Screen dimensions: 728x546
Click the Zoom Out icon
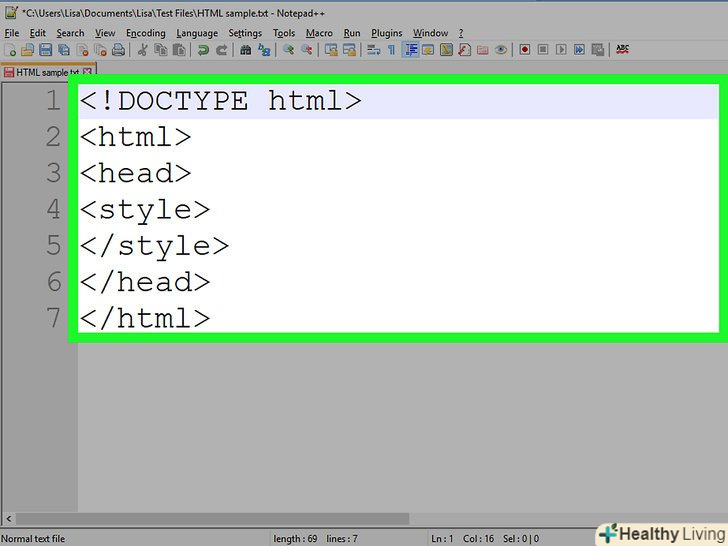[306, 50]
